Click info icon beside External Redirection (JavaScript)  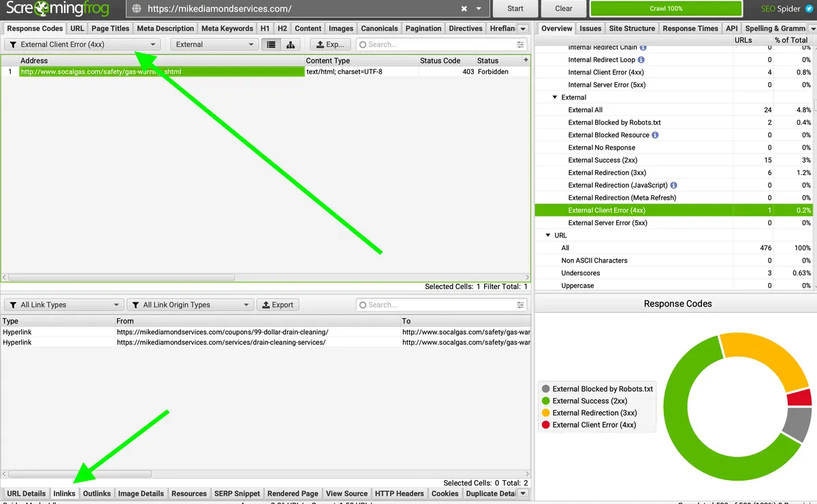click(x=673, y=185)
